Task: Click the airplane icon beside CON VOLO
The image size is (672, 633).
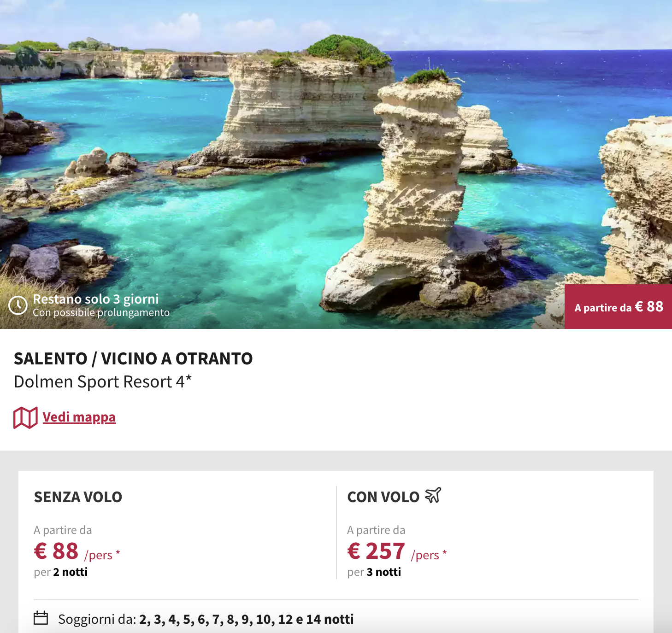Action: pos(433,496)
